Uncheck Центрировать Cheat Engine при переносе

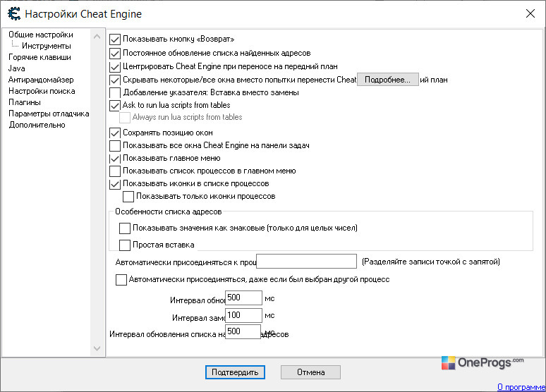115,66
